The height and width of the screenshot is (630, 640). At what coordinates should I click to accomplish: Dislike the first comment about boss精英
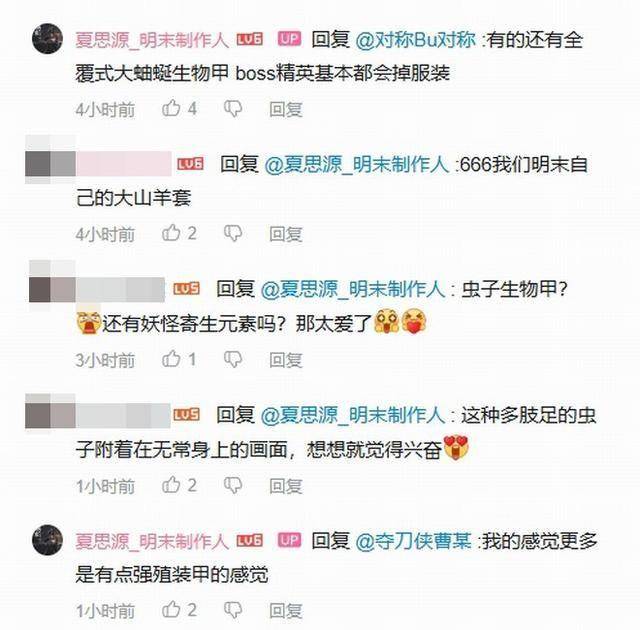pyautogui.click(x=233, y=109)
